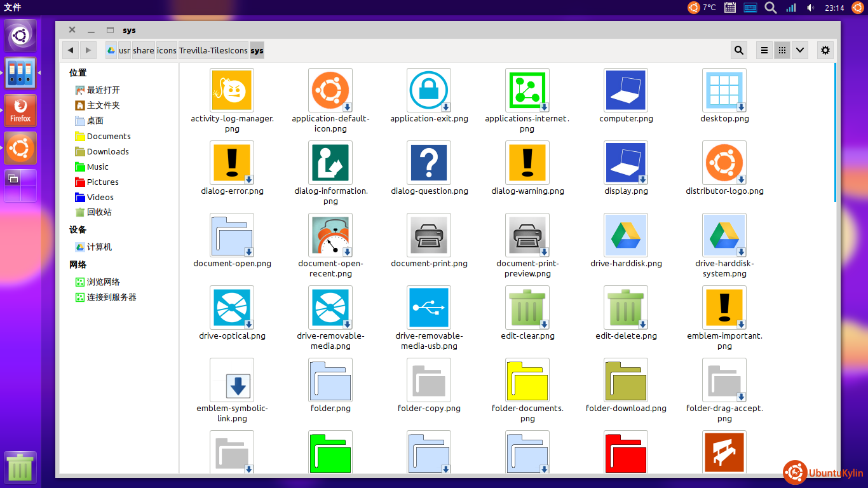Image resolution: width=868 pixels, height=488 pixels.
Task: Click the network signal indicator icon
Action: click(790, 8)
